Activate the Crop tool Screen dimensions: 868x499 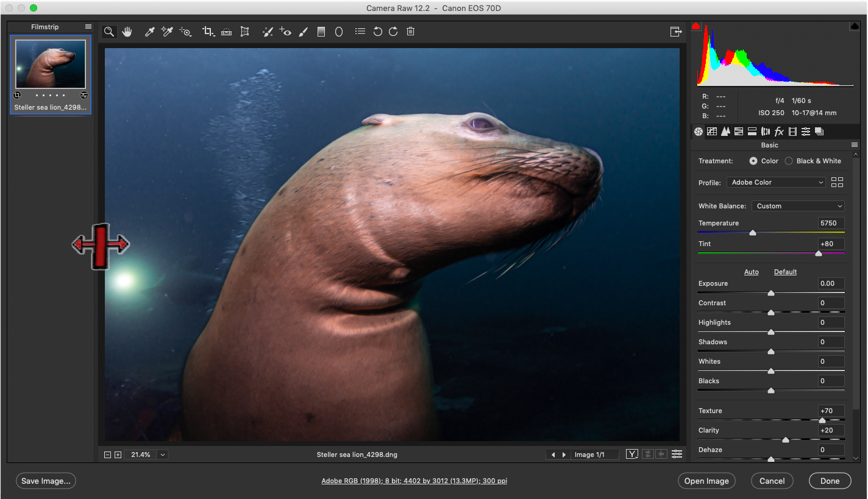[208, 31]
